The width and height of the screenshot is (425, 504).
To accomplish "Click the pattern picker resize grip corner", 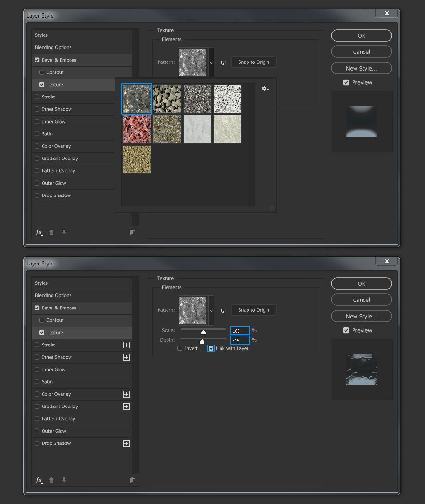I will pyautogui.click(x=272, y=208).
